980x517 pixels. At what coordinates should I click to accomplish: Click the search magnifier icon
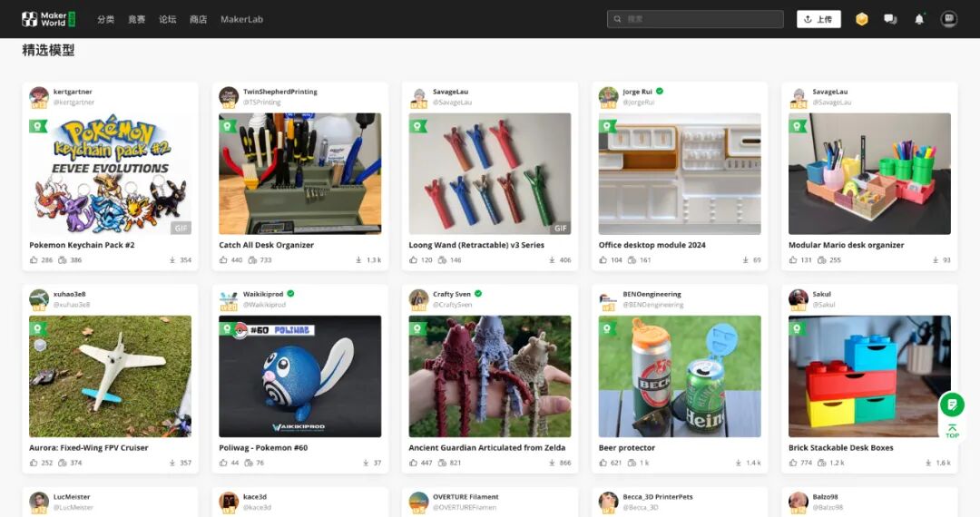(x=618, y=19)
